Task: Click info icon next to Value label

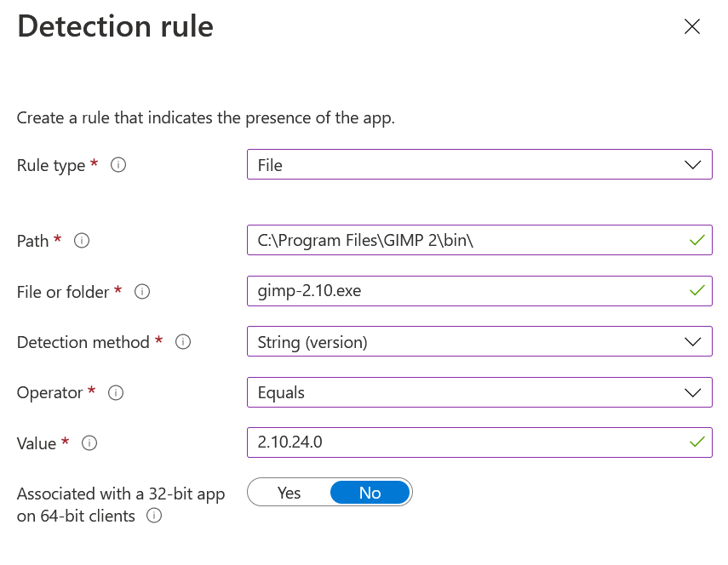Action: click(x=89, y=442)
